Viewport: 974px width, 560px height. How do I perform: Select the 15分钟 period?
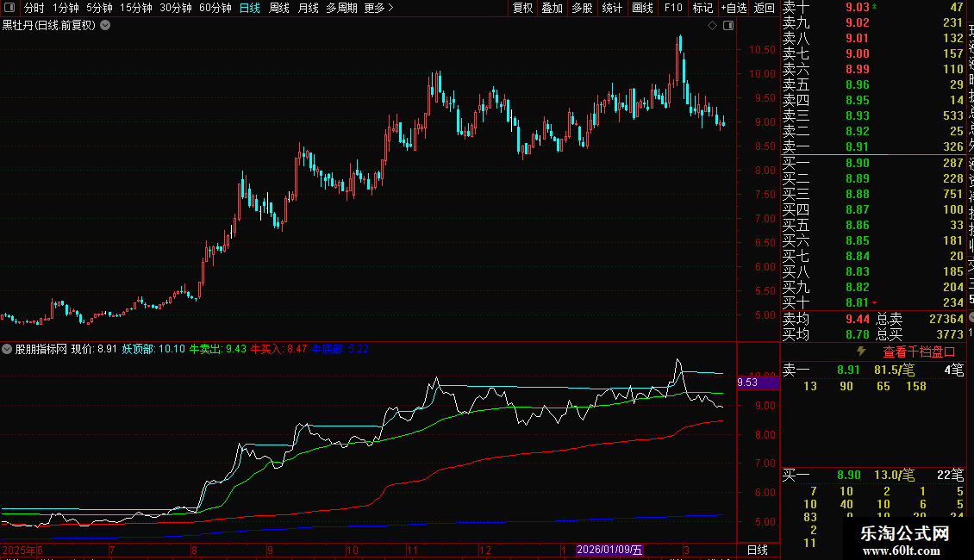pyautogui.click(x=135, y=8)
